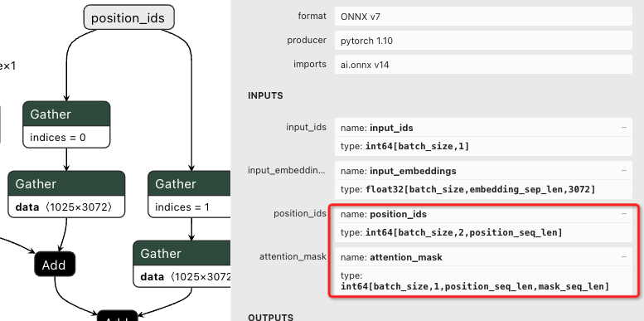Collapse the position_ids entry using its minus
Image resolution: width=644 pixels, height=321 pixels.
click(x=624, y=214)
